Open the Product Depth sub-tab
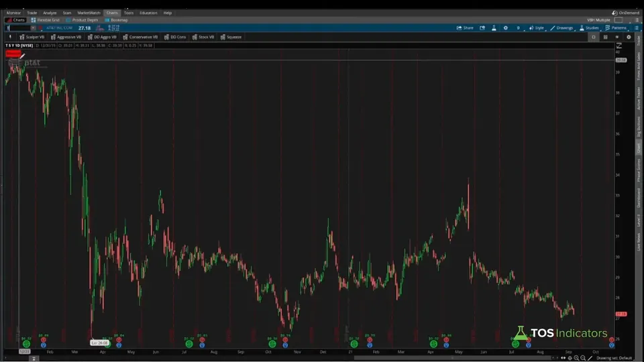This screenshot has width=644, height=362. point(82,19)
